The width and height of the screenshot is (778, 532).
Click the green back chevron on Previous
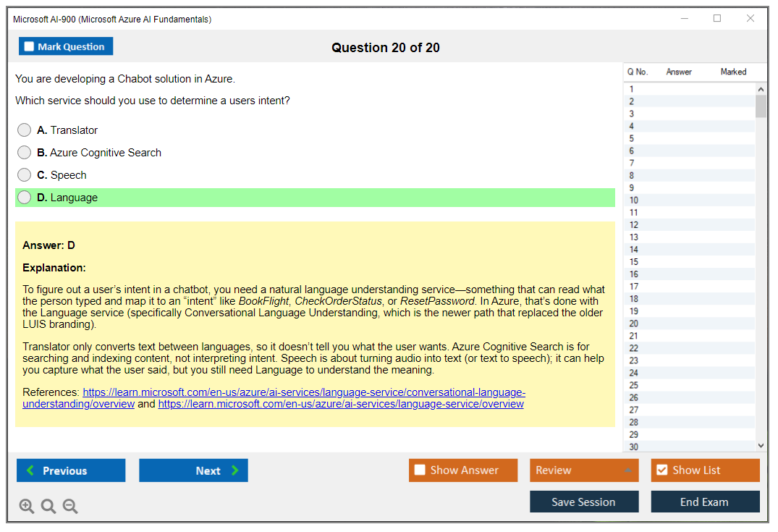[x=29, y=470]
